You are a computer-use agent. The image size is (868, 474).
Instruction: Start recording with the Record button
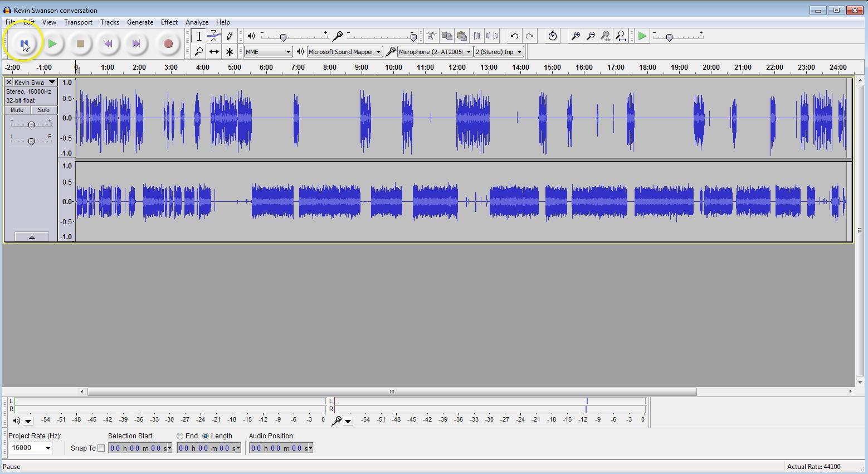[168, 43]
